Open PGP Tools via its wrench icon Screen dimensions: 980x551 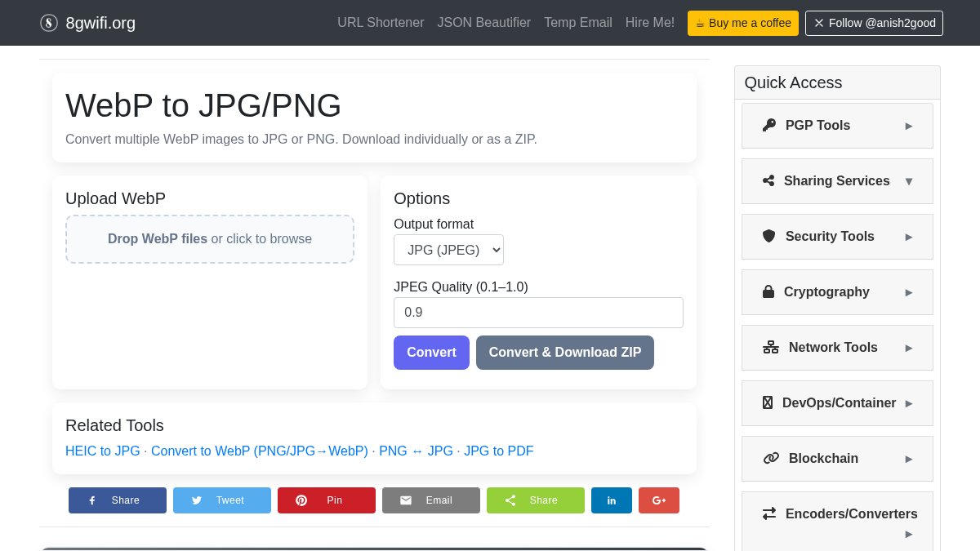pos(768,125)
